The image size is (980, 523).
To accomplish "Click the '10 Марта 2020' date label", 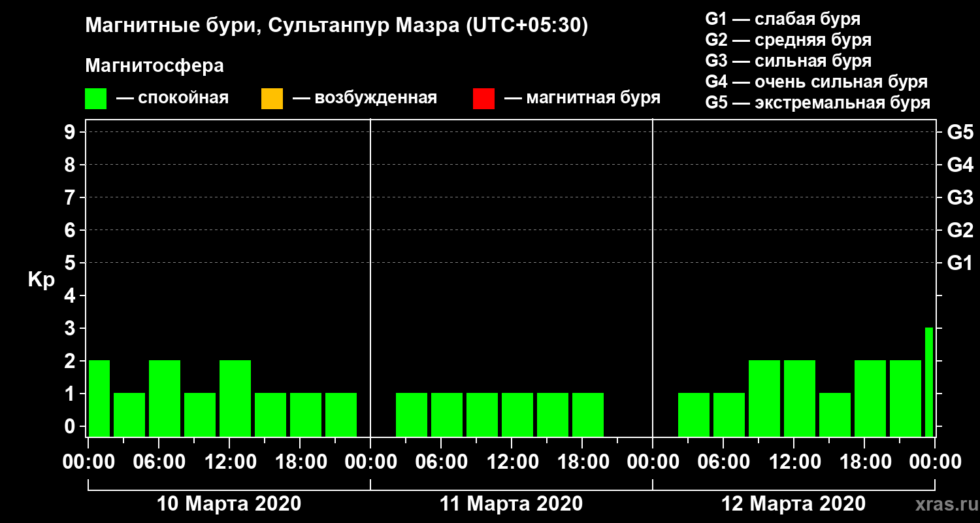I will point(229,504).
